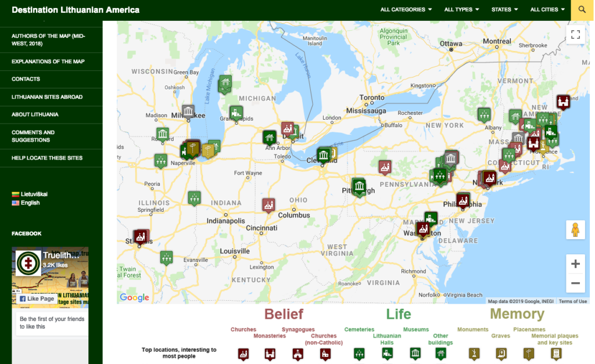Open the All Types dropdown
Screen dimensions: 595x364
(461, 10)
